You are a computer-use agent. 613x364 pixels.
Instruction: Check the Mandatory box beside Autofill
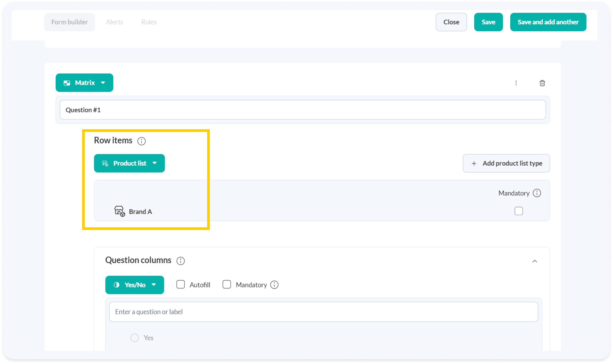pos(227,285)
